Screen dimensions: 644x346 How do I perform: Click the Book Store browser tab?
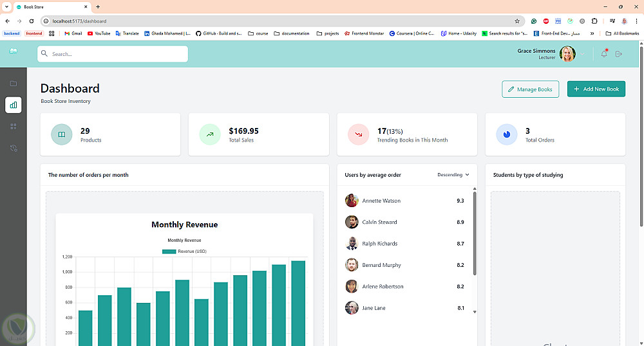tap(52, 7)
